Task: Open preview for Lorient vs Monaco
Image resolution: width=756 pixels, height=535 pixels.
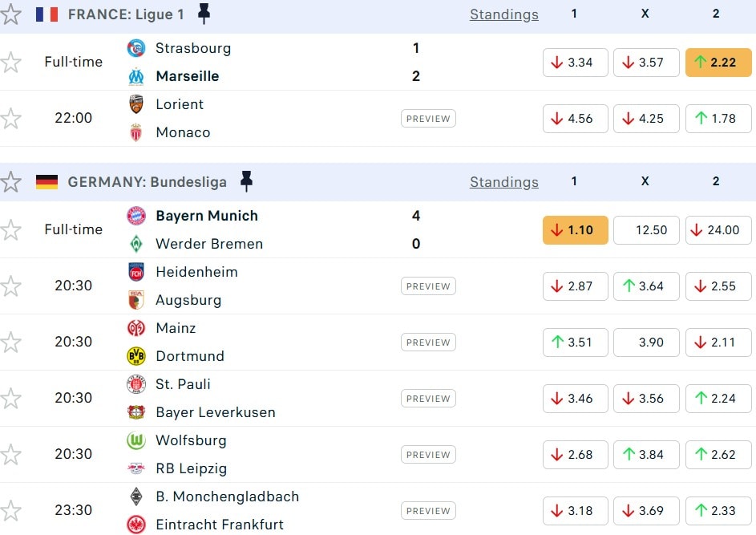Action: [x=428, y=119]
